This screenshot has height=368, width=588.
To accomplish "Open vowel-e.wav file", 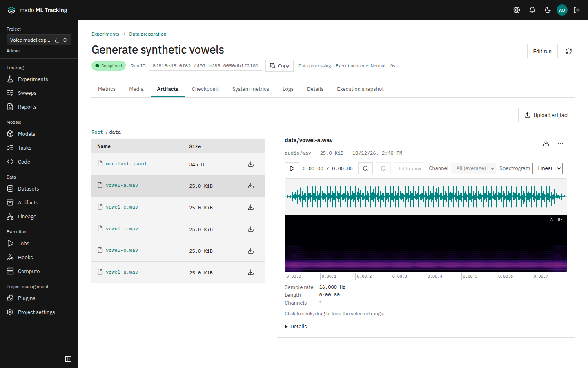I will pyautogui.click(x=122, y=207).
